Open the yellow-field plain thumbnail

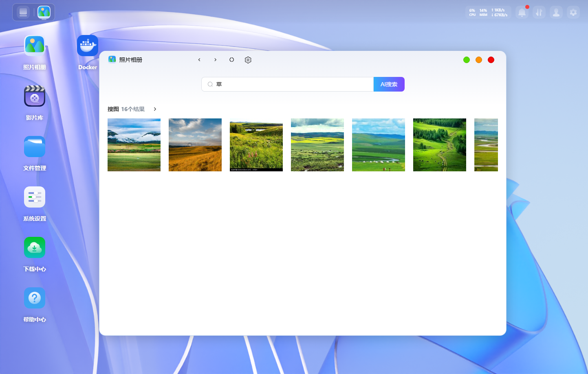[x=317, y=145]
